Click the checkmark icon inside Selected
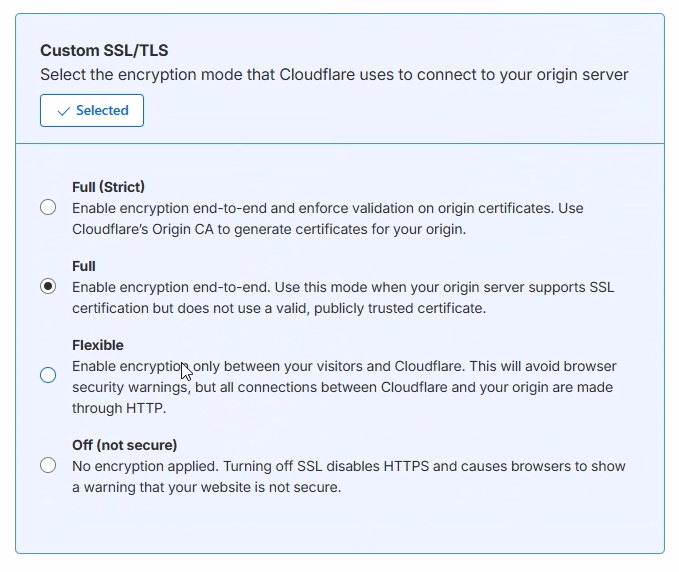Image resolution: width=679 pixels, height=572 pixels. [x=64, y=111]
